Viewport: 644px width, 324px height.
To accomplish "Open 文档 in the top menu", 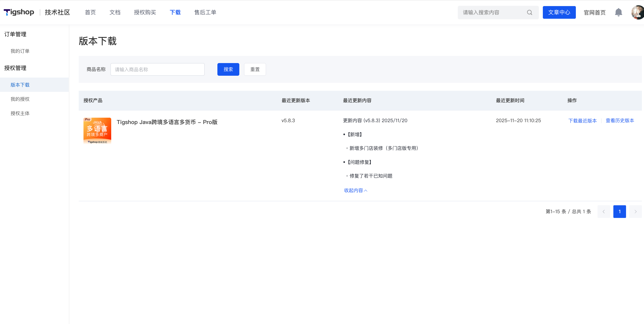I will pos(115,12).
